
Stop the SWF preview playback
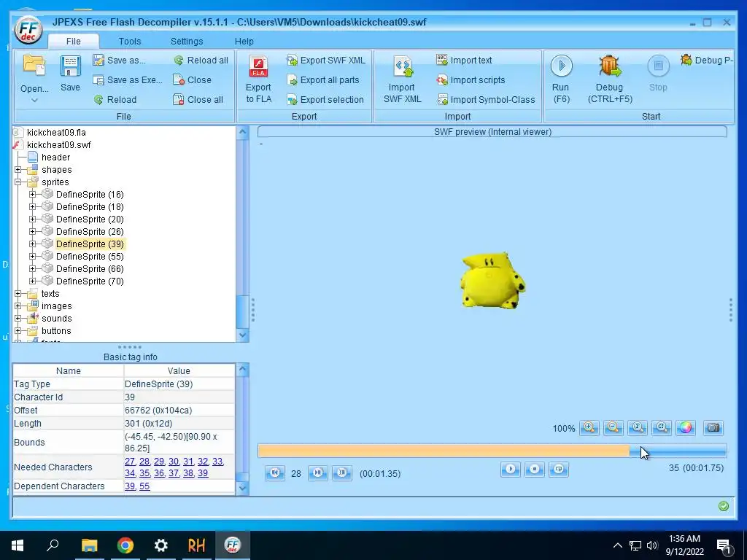point(535,470)
